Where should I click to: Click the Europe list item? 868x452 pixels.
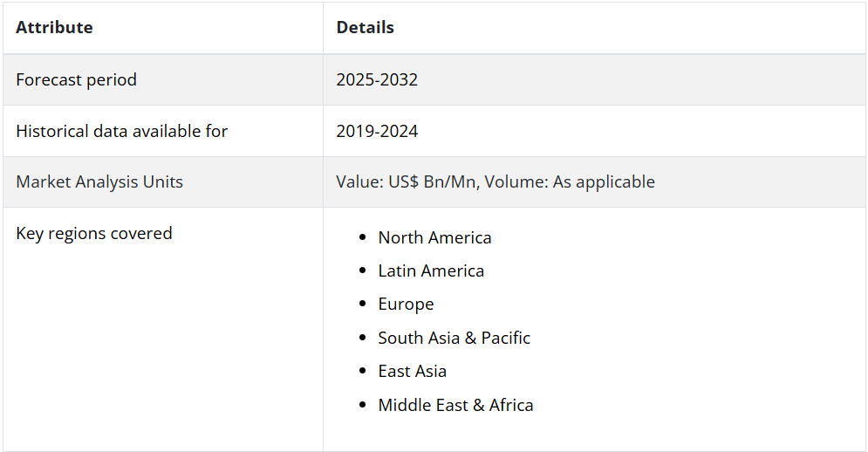406,305
